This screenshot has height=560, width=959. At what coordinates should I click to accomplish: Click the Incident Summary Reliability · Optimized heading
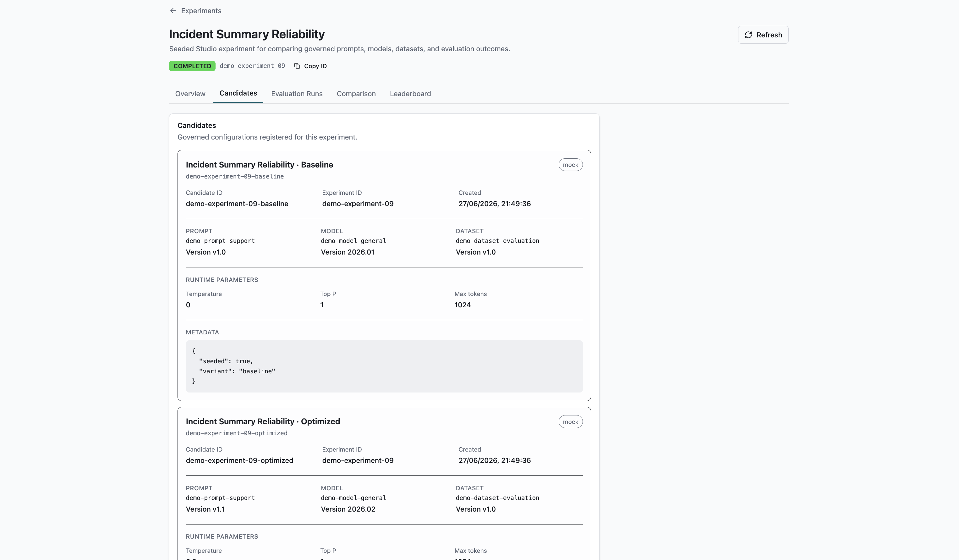263,421
